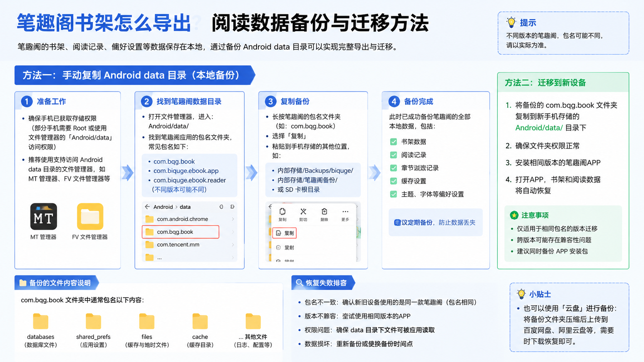644x362 pixels.
Task: Click the lightbulb icon next to 提示
Action: tap(511, 23)
